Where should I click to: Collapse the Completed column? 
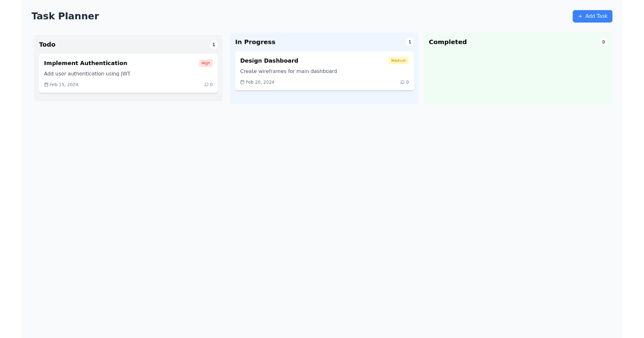point(448,42)
